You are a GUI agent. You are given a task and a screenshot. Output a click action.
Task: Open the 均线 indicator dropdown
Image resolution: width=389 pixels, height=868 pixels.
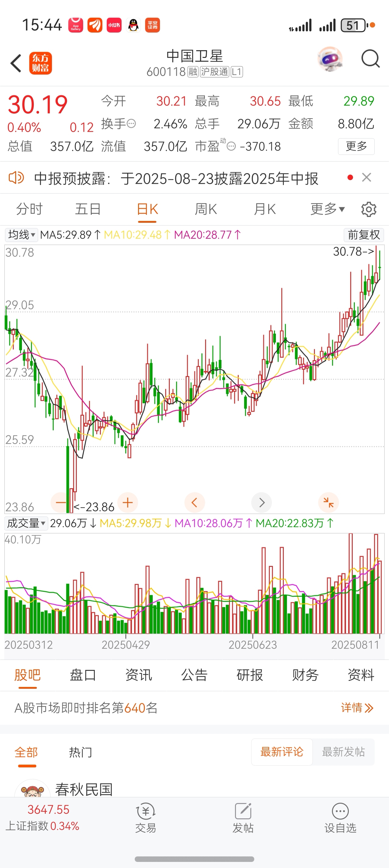21,234
